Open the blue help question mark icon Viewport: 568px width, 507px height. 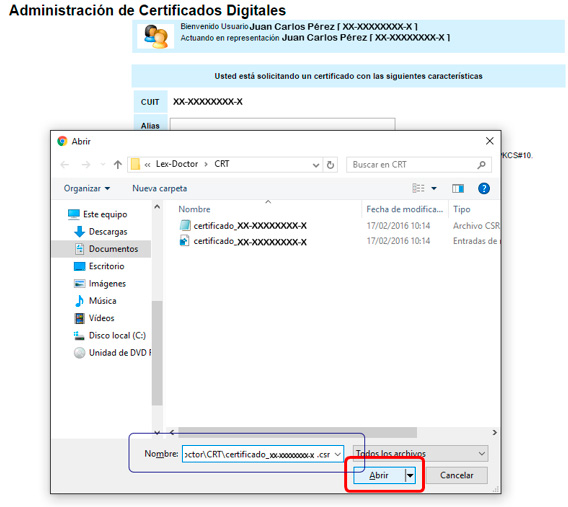484,188
